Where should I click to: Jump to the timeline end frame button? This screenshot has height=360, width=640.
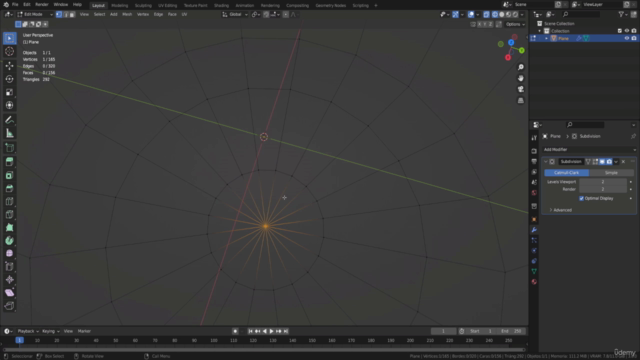coord(286,331)
